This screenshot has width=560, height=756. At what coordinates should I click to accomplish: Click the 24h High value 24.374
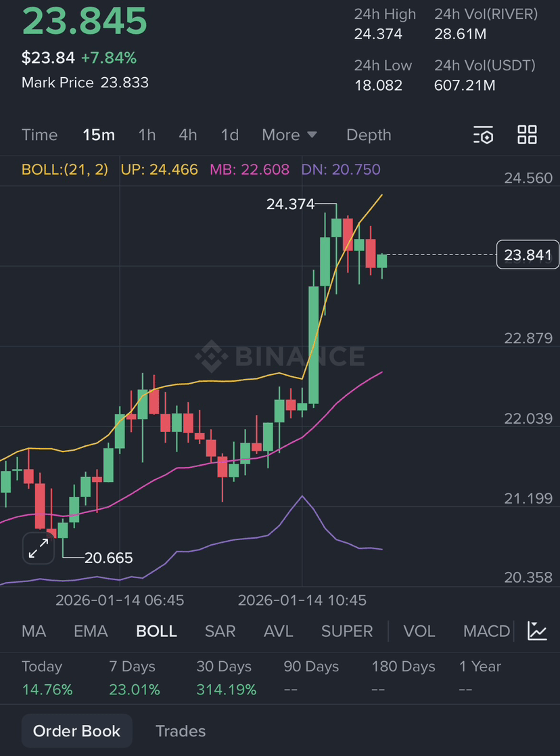[378, 35]
